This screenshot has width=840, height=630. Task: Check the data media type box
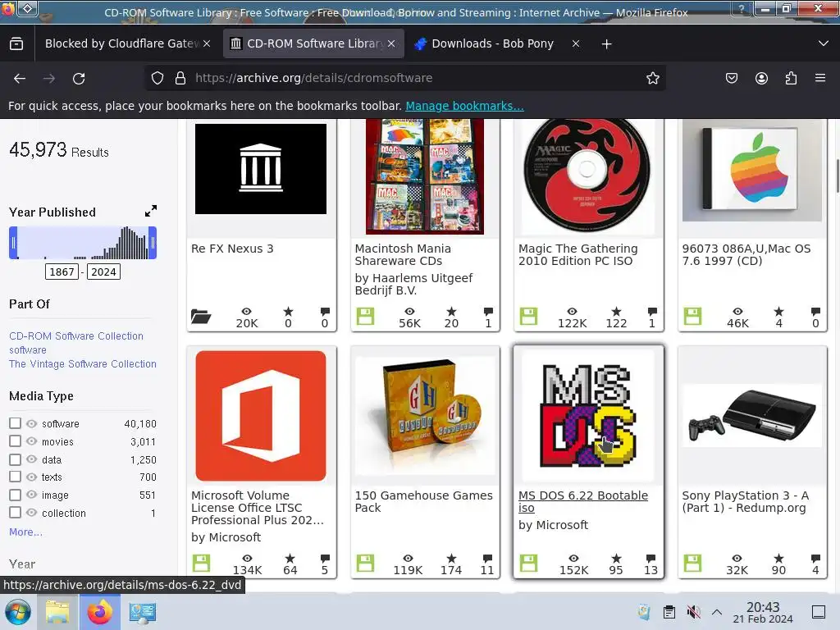pyautogui.click(x=15, y=459)
